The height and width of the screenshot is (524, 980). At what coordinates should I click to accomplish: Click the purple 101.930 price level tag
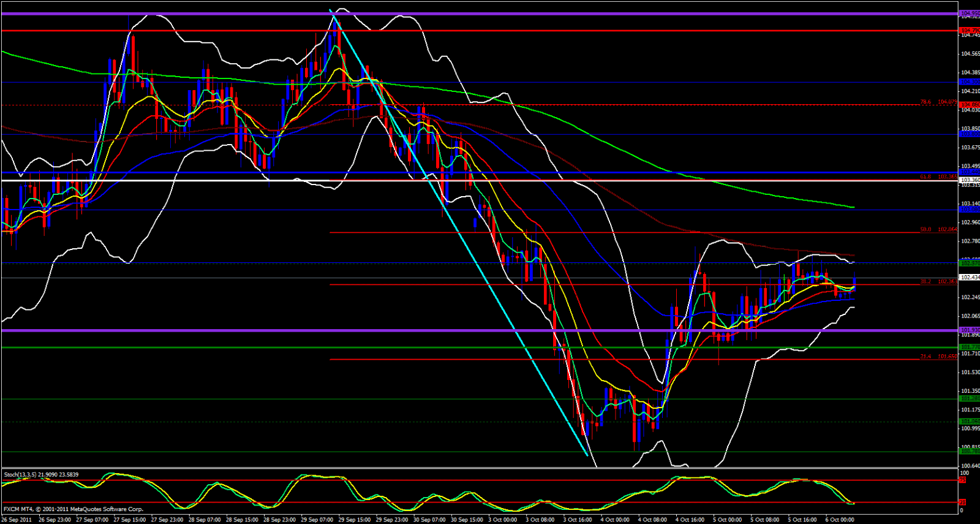(970, 330)
